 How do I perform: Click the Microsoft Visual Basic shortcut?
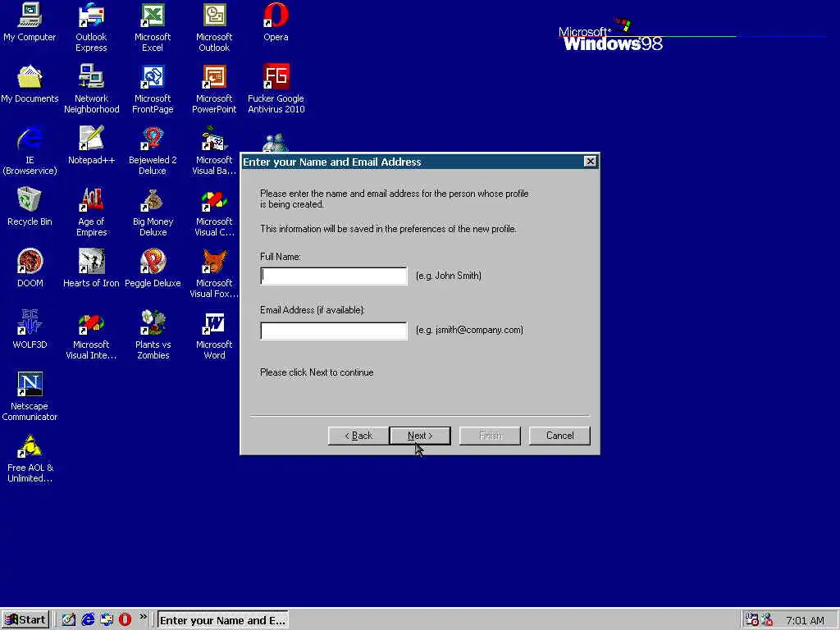(x=214, y=150)
